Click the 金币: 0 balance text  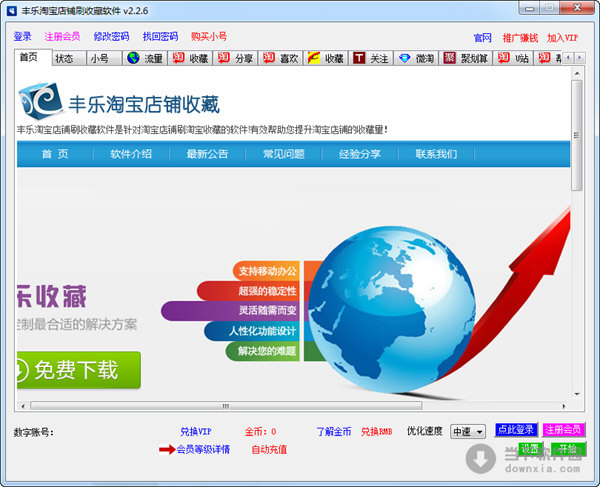[260, 432]
